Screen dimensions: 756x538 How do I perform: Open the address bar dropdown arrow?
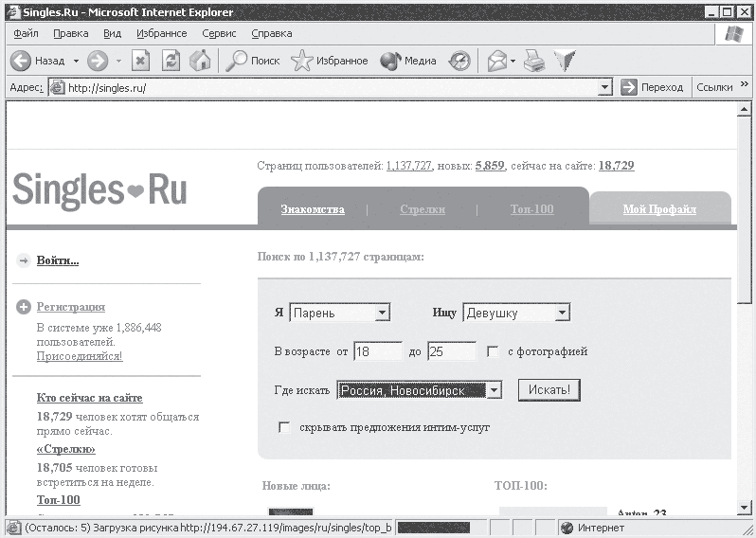point(604,88)
